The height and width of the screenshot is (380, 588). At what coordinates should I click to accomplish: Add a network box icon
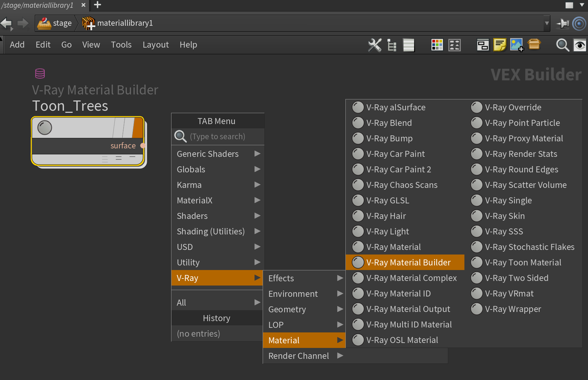[x=483, y=45]
